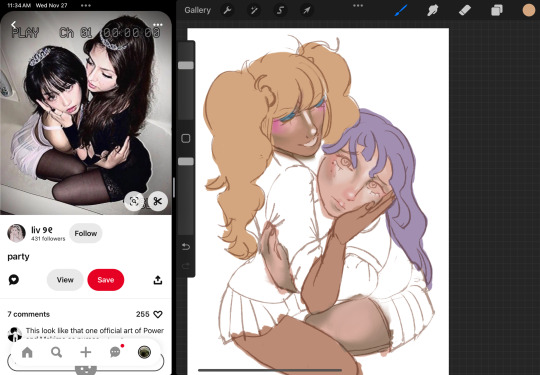Click the View button
Viewport: 540px width, 375px height.
65,280
